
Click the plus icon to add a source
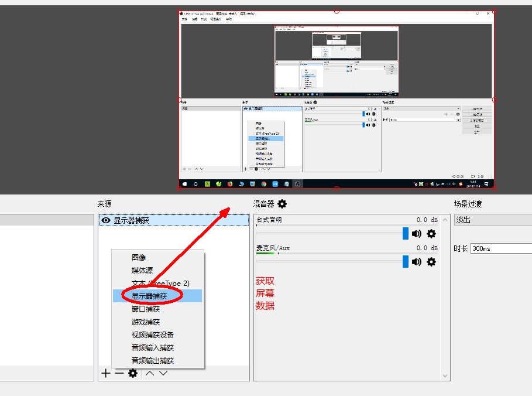(x=105, y=373)
